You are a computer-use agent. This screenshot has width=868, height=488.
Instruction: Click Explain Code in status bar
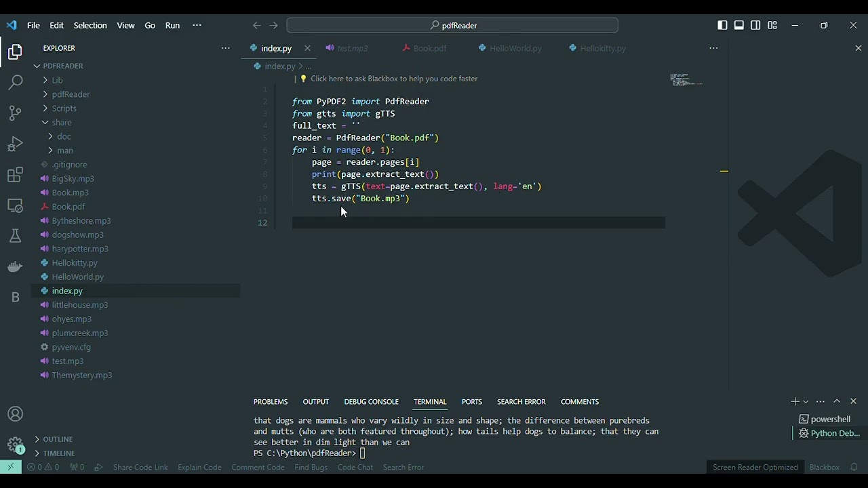pos(199,467)
